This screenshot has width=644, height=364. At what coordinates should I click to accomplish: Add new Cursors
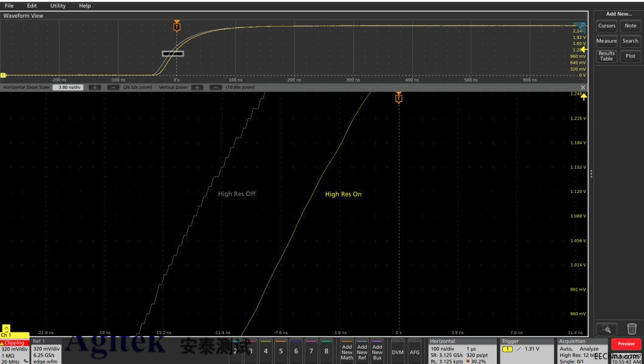tap(607, 26)
